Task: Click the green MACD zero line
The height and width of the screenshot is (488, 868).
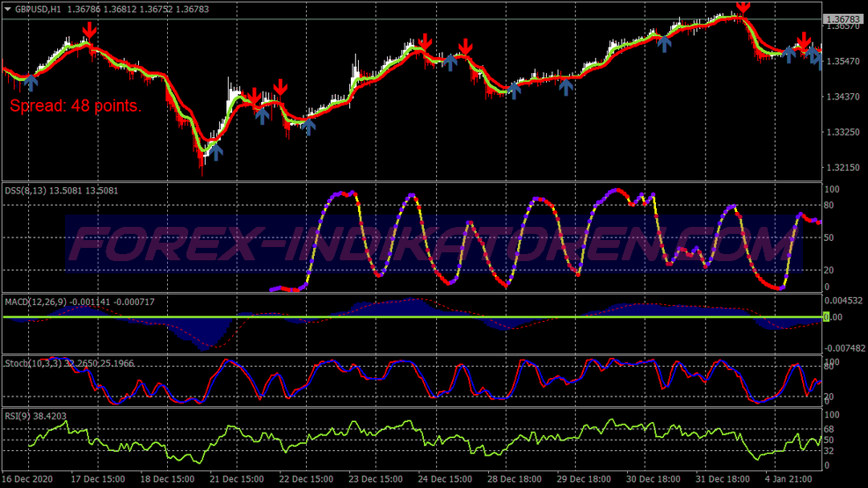Action: pos(412,317)
